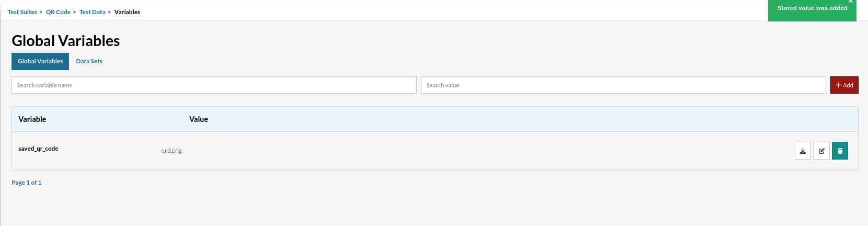The height and width of the screenshot is (226, 868).
Task: Open the QR Code breadcrumb link
Action: click(58, 12)
